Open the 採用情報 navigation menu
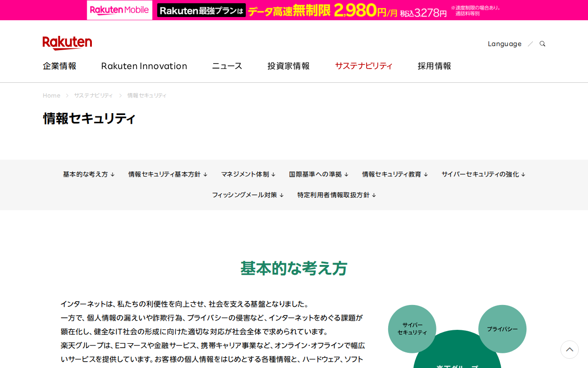 pyautogui.click(x=434, y=66)
